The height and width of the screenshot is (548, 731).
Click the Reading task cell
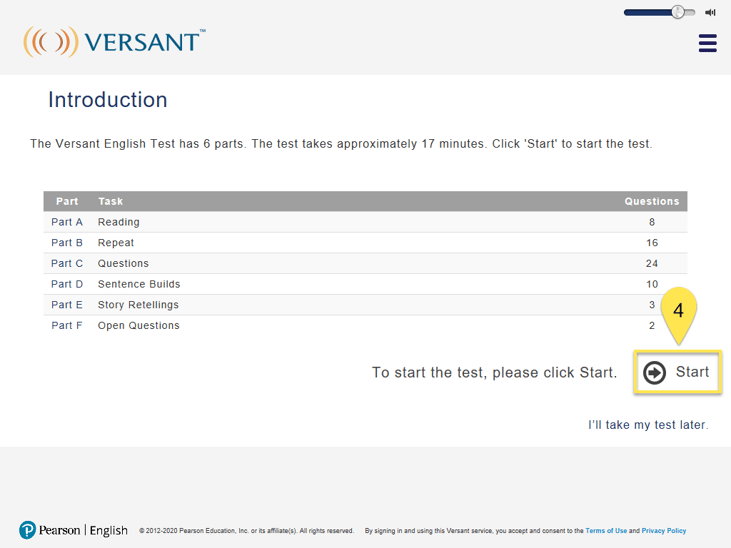click(118, 222)
